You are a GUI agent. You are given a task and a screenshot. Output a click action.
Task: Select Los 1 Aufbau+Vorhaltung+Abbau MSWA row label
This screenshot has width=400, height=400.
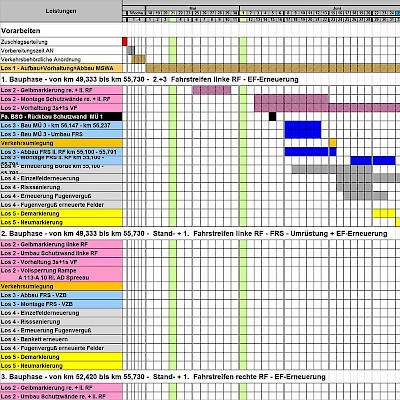tap(61, 68)
